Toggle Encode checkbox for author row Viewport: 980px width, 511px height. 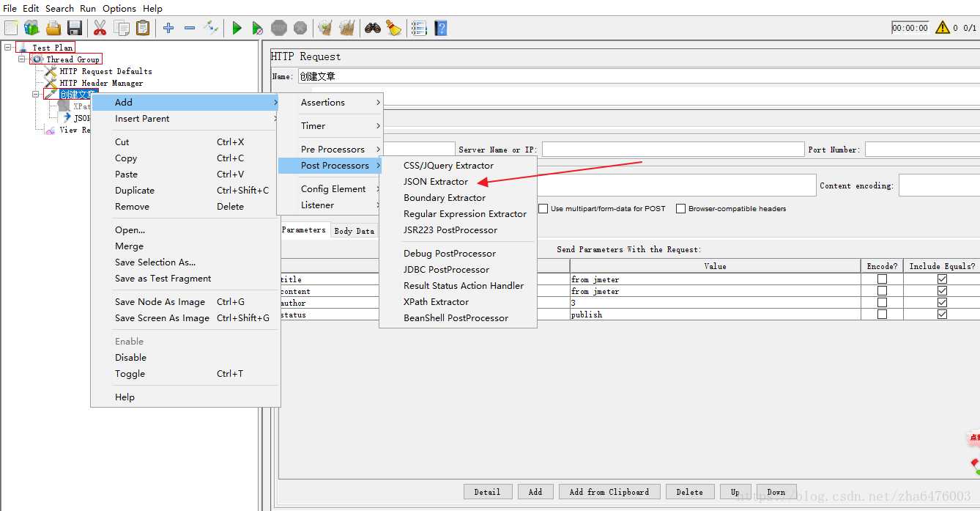pos(882,303)
